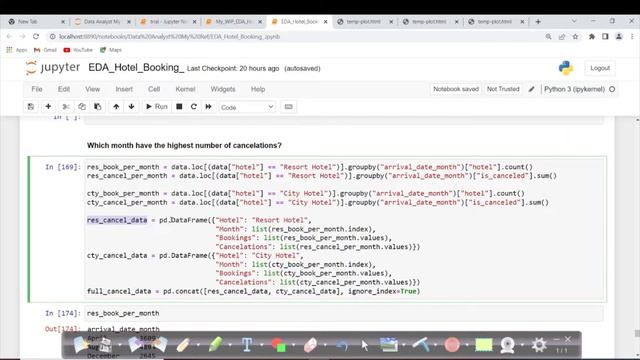The height and width of the screenshot is (360, 640).
Task: Select the arrow cursor tool in annotation bar
Action: (364, 345)
